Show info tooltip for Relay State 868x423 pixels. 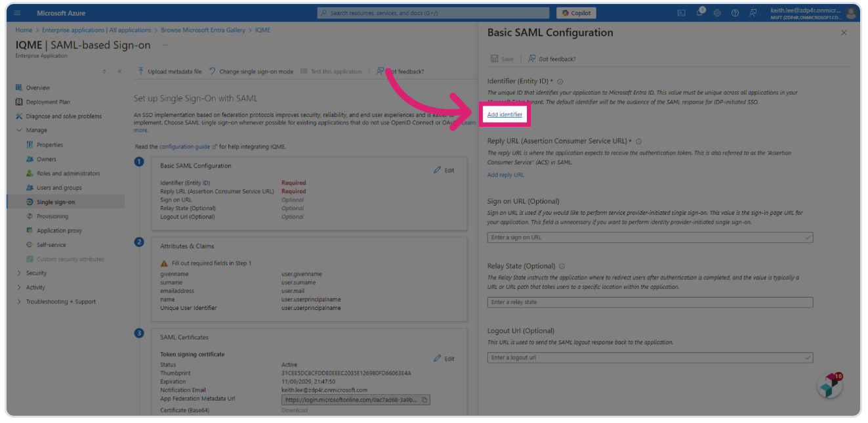[562, 267]
